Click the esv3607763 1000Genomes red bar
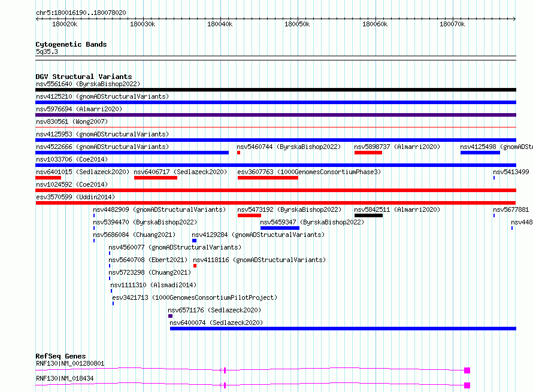This screenshot has height=392, width=533. (268, 178)
